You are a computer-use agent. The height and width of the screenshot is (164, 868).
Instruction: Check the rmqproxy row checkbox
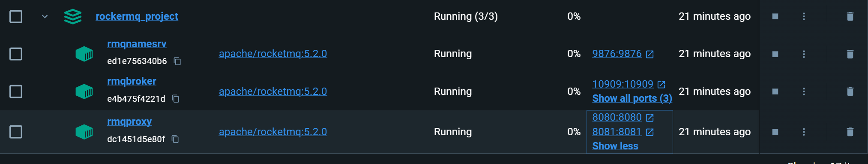click(16, 132)
